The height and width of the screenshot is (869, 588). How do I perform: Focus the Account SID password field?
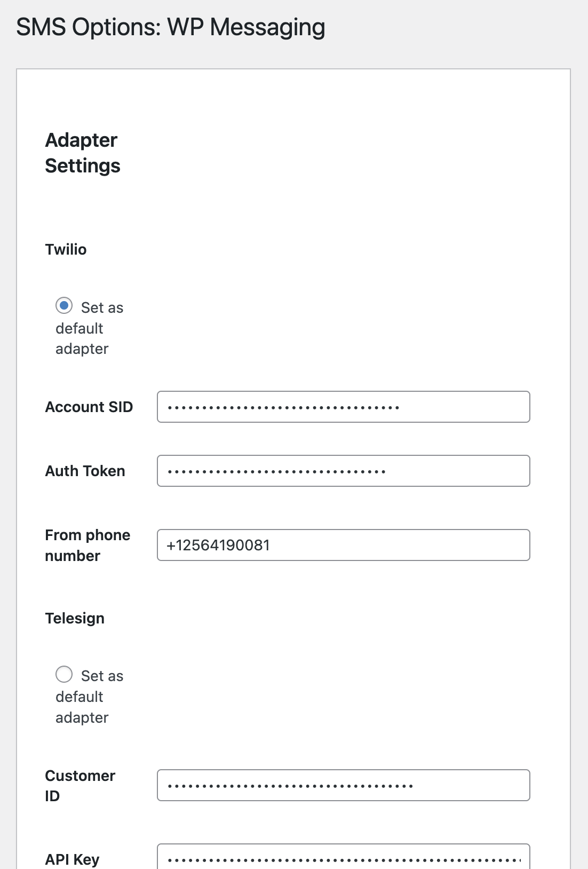tap(344, 407)
